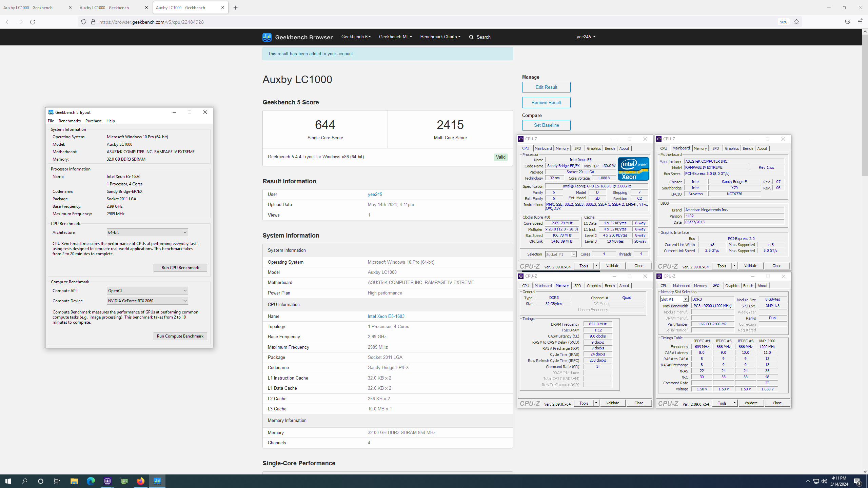Open the Purchase menu in Geekbench 5
This screenshot has height=488, width=868.
(94, 121)
